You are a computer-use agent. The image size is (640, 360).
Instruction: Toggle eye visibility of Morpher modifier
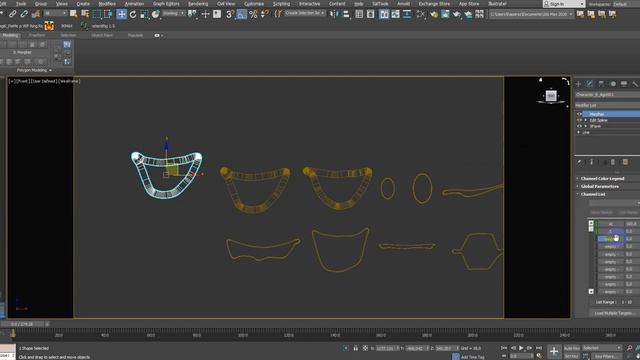579,114
